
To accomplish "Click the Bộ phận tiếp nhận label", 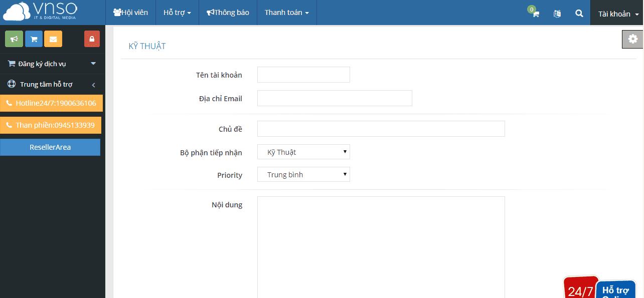I will click(x=211, y=153).
